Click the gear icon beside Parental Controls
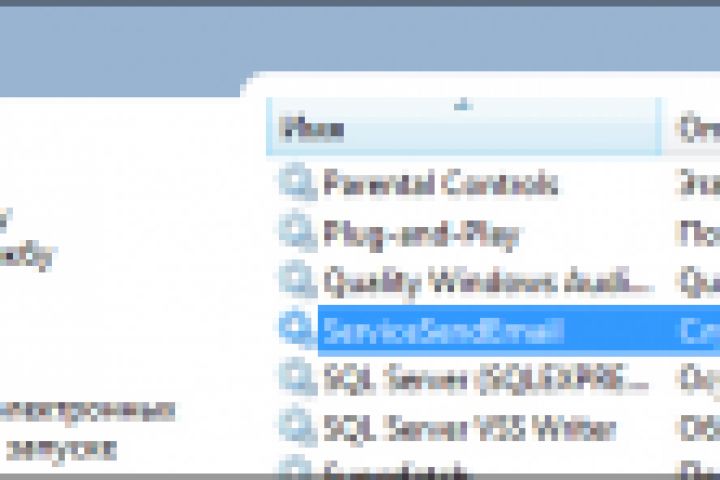The width and height of the screenshot is (720, 480). (298, 182)
